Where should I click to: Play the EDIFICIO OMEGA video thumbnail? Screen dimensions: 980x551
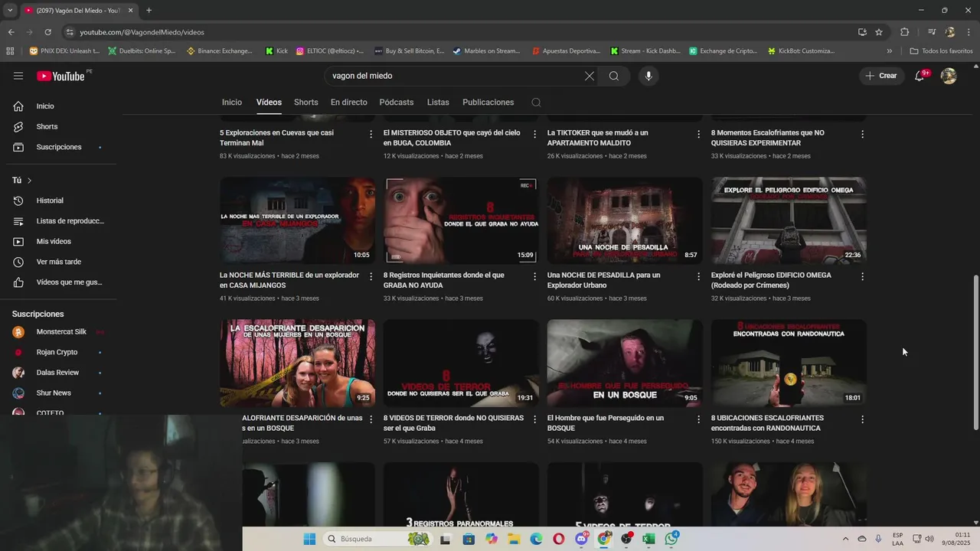point(789,221)
